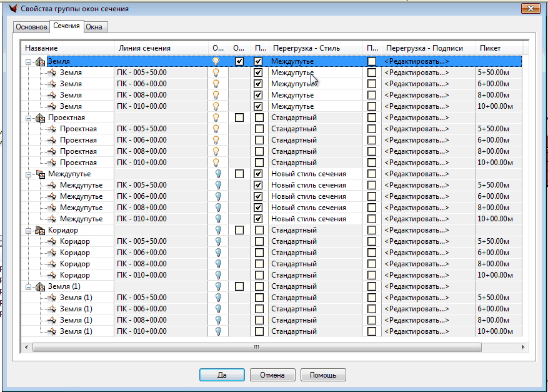
Task: Click the lightbulb icon in the Проектная group row
Action: 217,118
